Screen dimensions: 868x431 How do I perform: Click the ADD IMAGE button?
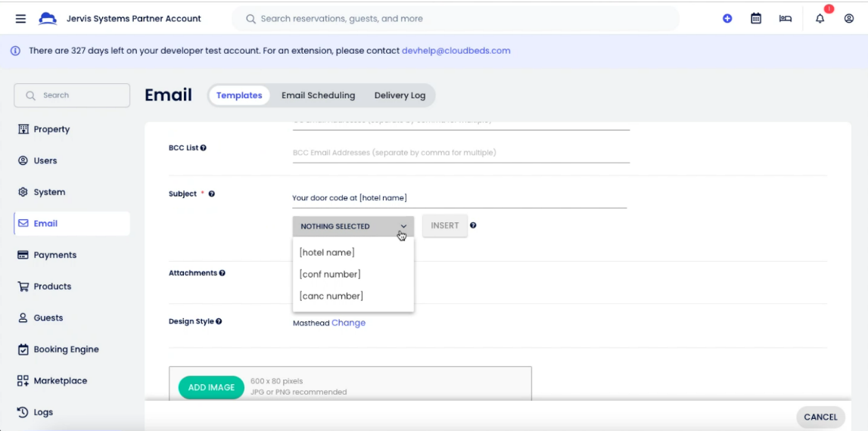211,388
